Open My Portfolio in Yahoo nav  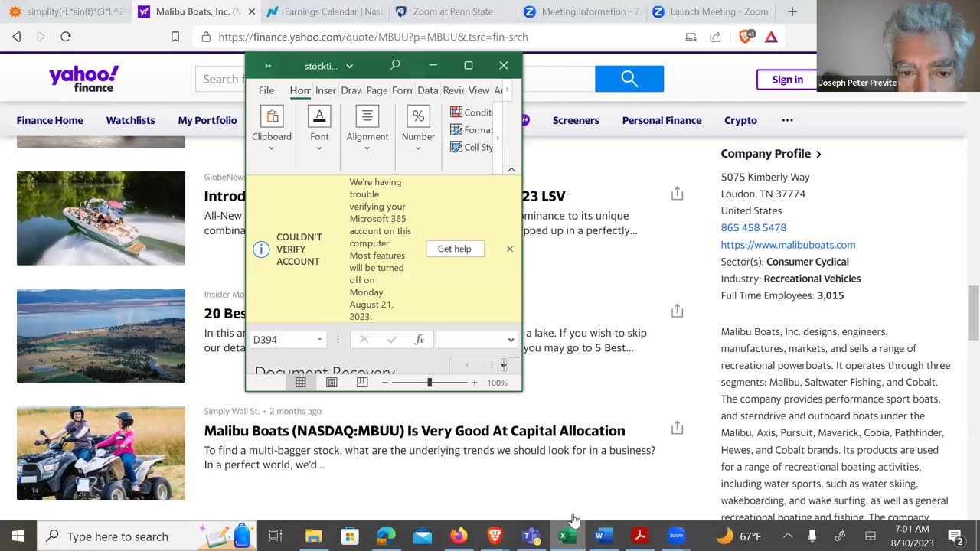coord(207,120)
